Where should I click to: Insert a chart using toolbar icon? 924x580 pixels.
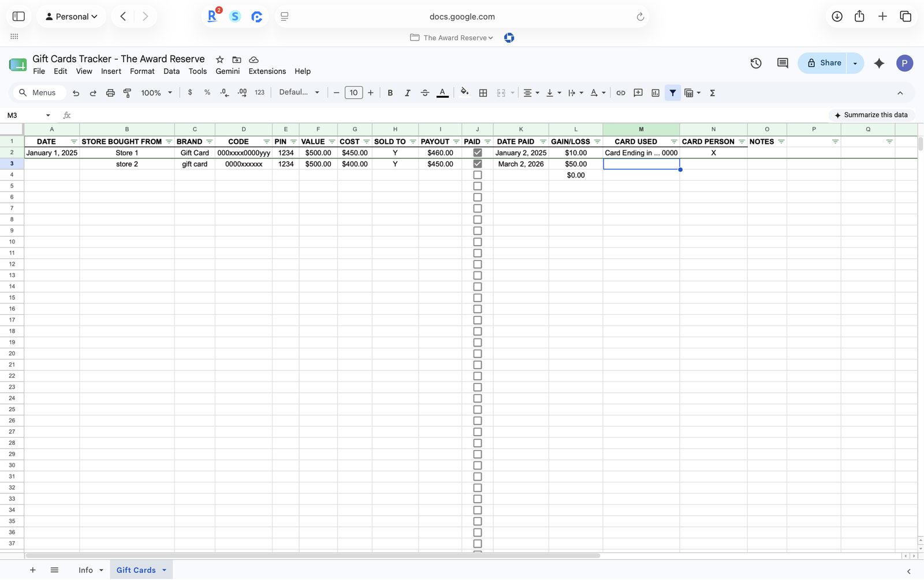655,93
